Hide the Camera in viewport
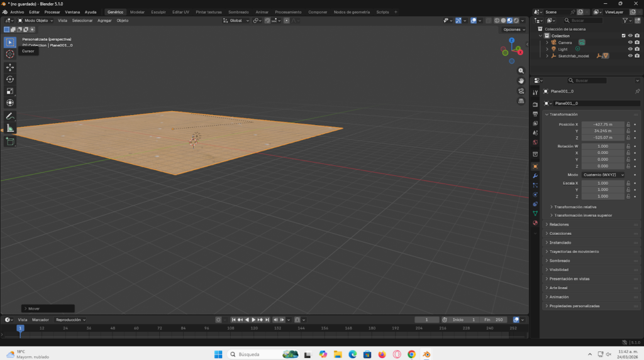 tap(630, 42)
